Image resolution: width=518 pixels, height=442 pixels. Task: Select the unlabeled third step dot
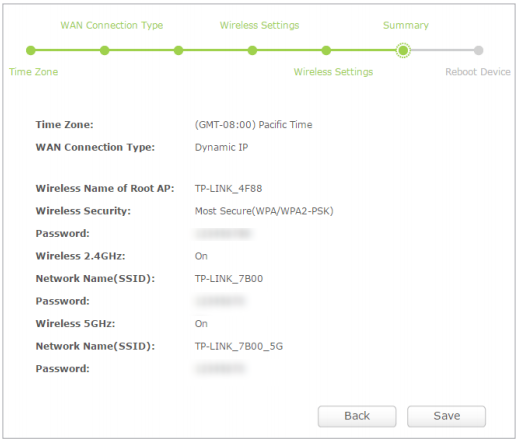pos(179,50)
